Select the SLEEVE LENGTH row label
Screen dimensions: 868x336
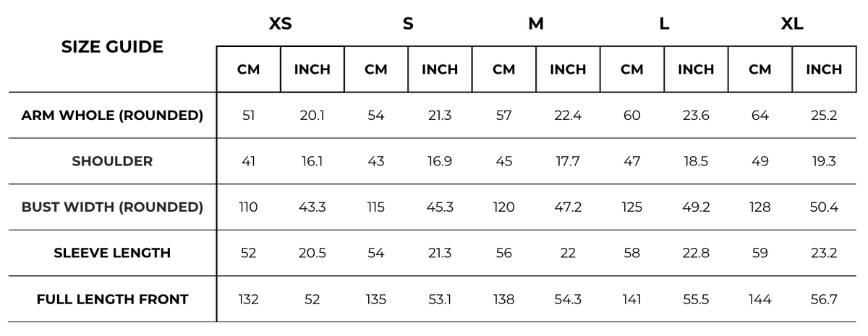tap(112, 253)
